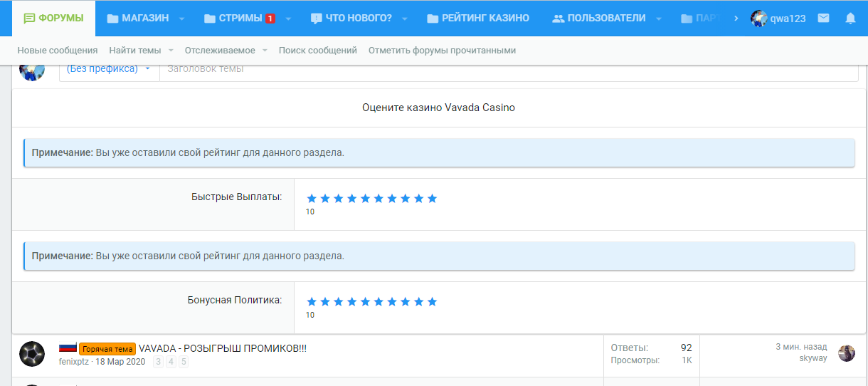
Task: Click Отметить форумы прочитанными
Action: (x=442, y=51)
